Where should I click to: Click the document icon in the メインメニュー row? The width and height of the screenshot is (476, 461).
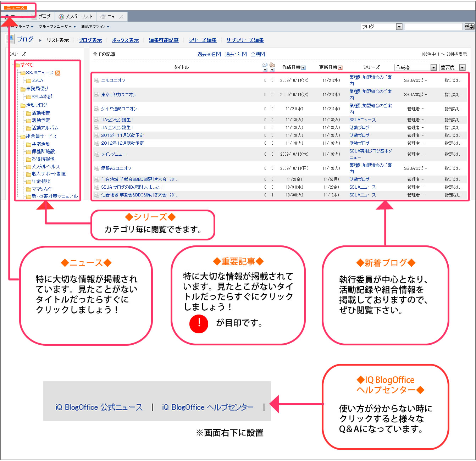click(x=97, y=155)
